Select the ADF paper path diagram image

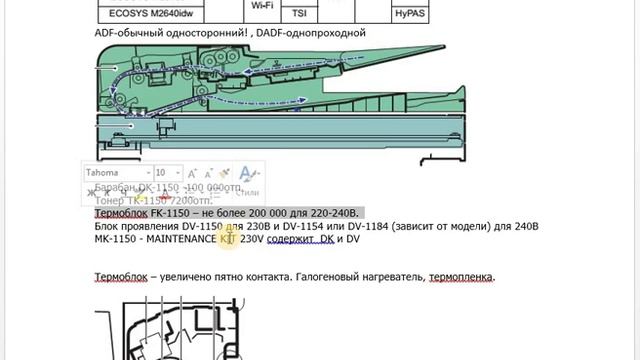tap(280, 104)
